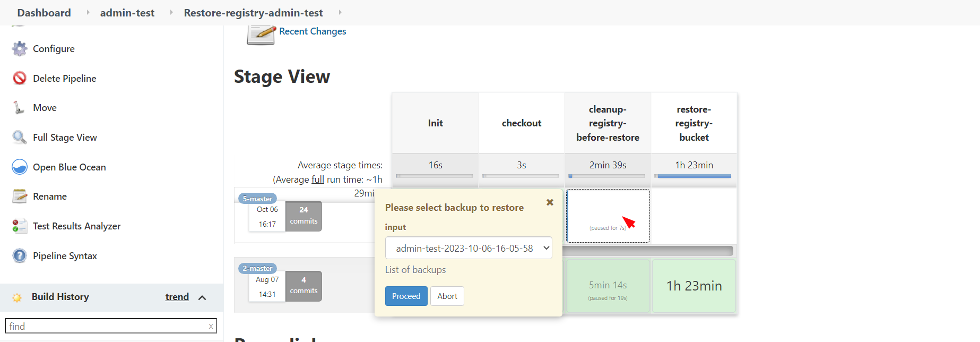Click the find builds search field
Screen dimensions: 980x342
(x=111, y=326)
